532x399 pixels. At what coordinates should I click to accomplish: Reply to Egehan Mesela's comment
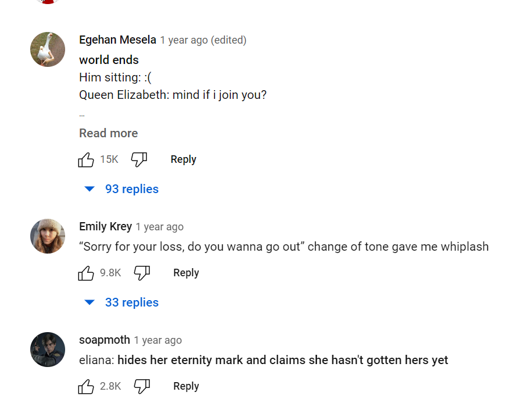point(183,159)
